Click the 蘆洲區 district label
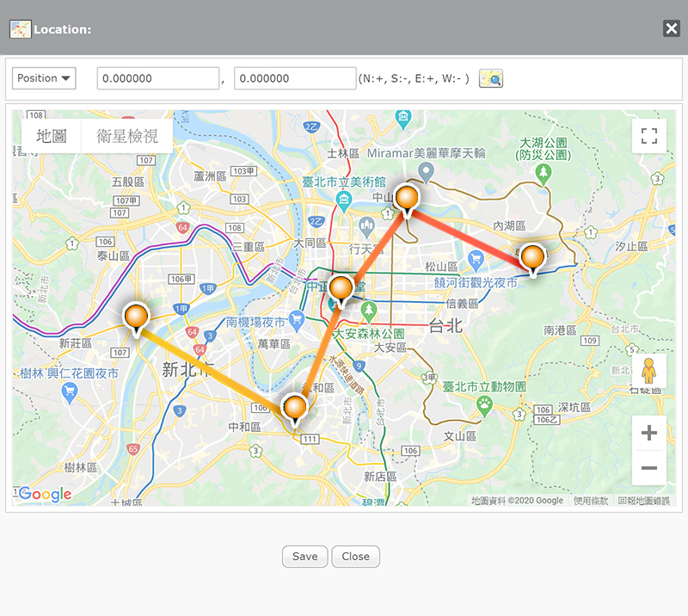Screen dimensions: 688x616 pyautogui.click(x=210, y=176)
